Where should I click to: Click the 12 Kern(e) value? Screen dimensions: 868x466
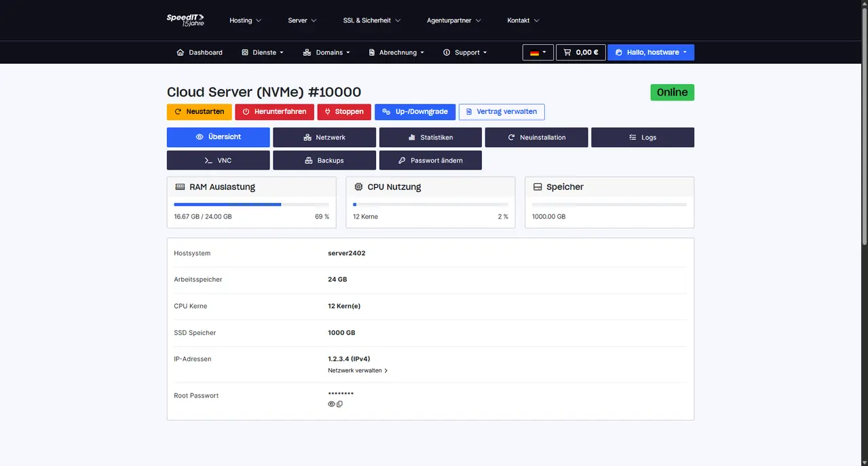click(344, 306)
